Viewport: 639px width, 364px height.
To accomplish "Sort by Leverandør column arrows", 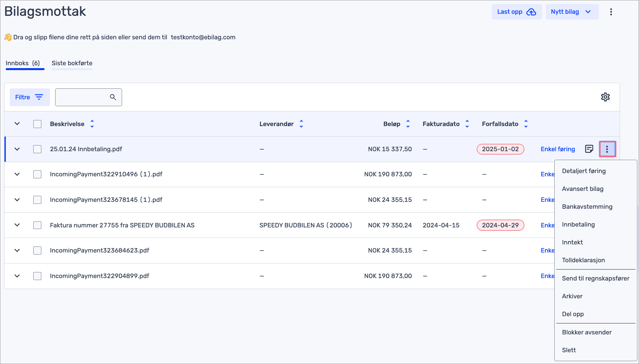I will [301, 124].
